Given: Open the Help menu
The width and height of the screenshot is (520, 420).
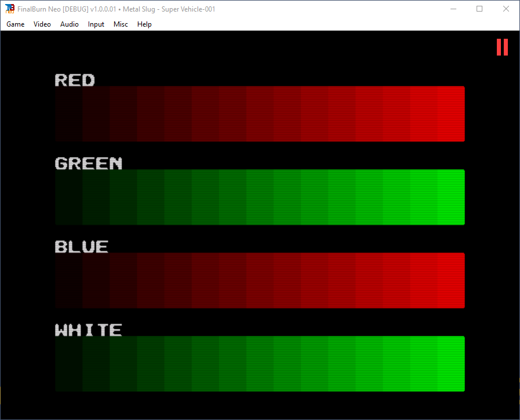Looking at the screenshot, I should coord(144,24).
